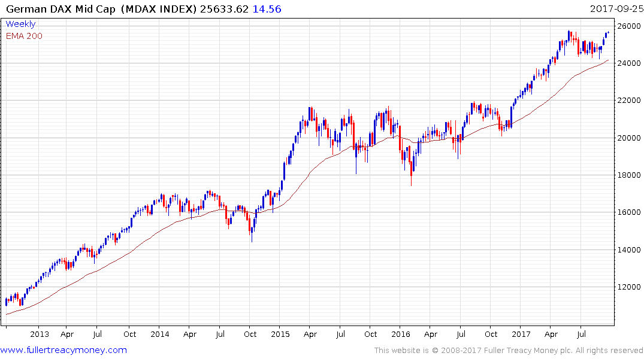Click the 'Weekly' interval label

click(20, 24)
